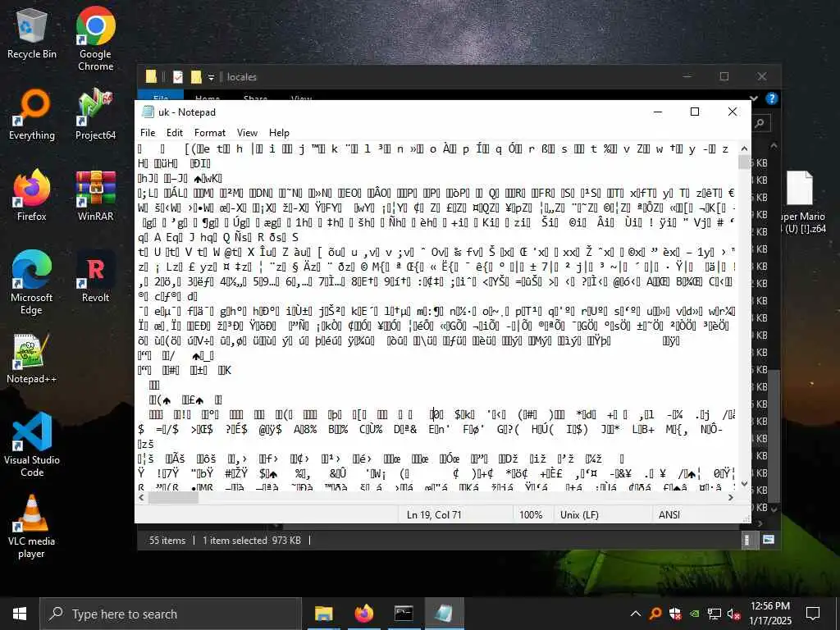Open the Recycle Bin desktop icon
The height and width of the screenshot is (630, 840).
[x=32, y=34]
